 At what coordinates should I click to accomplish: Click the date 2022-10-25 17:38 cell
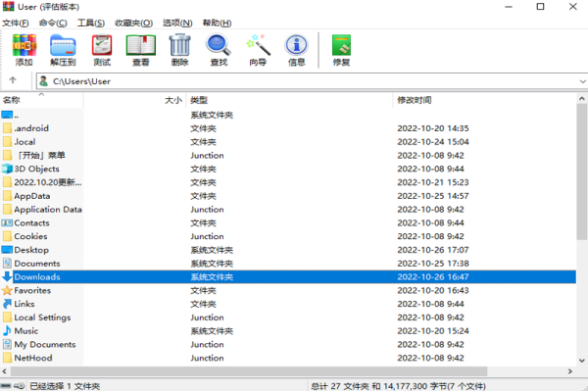click(433, 264)
